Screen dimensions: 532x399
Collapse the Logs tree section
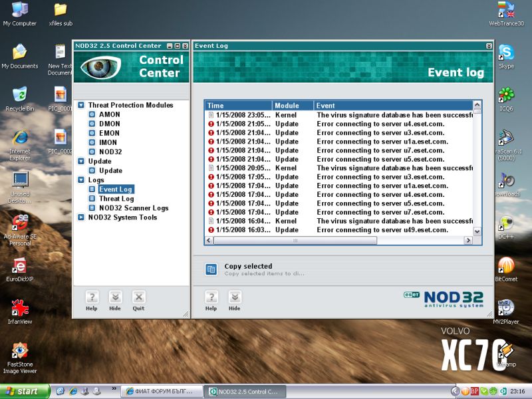tap(81, 180)
